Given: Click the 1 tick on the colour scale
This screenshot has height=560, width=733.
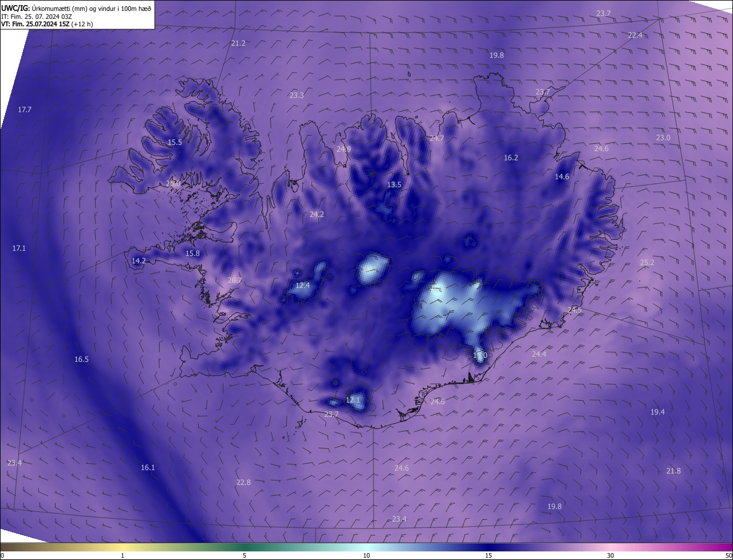Looking at the screenshot, I should pos(123,555).
